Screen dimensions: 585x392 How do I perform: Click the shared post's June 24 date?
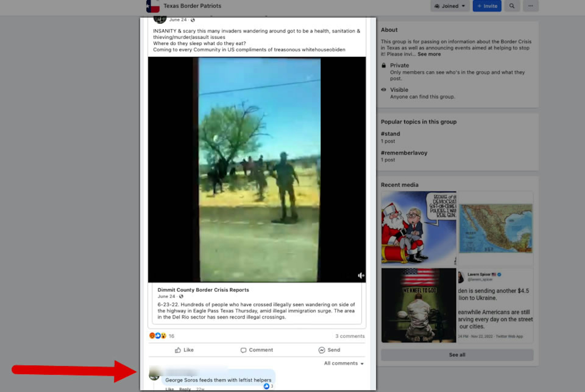pyautogui.click(x=166, y=296)
